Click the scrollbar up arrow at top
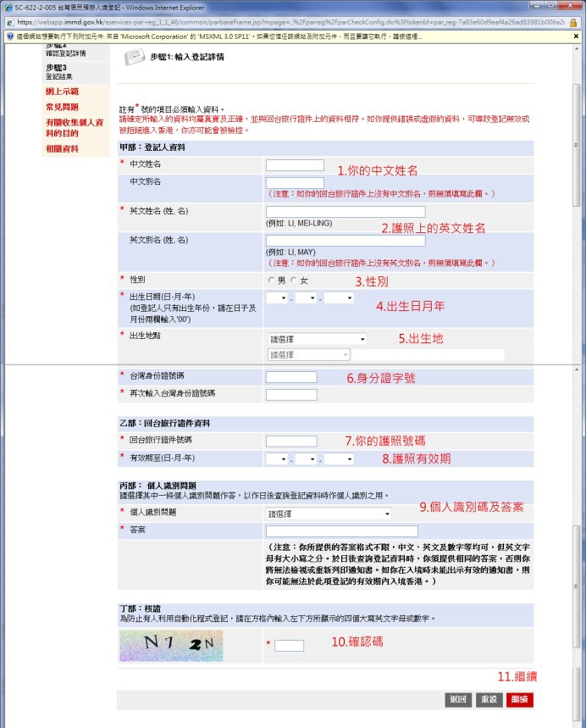The height and width of the screenshot is (728, 586). pos(576,49)
